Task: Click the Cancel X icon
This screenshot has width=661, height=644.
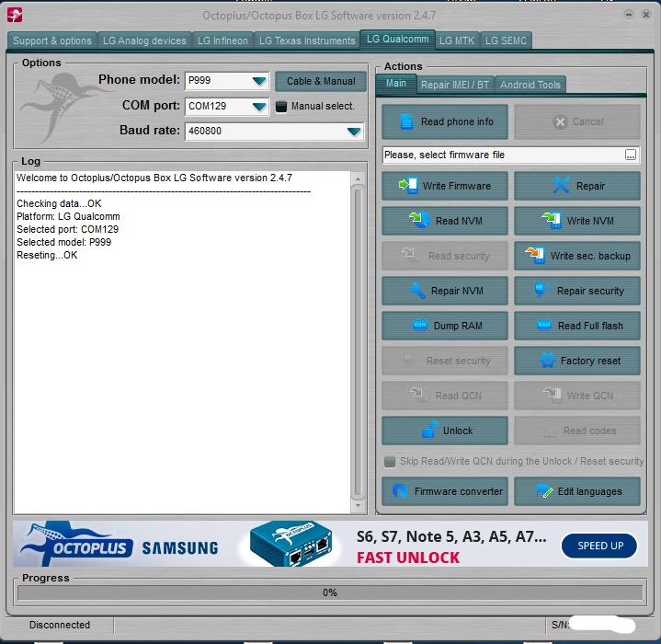Action: (560, 121)
